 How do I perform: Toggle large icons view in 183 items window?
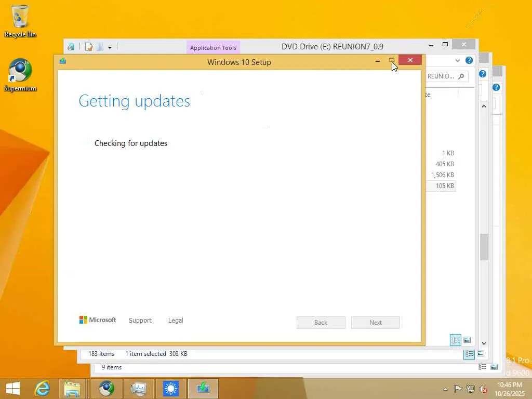click(481, 353)
